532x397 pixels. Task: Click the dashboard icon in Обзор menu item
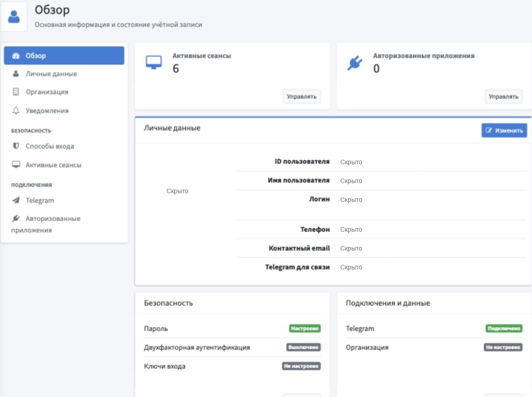(x=16, y=56)
